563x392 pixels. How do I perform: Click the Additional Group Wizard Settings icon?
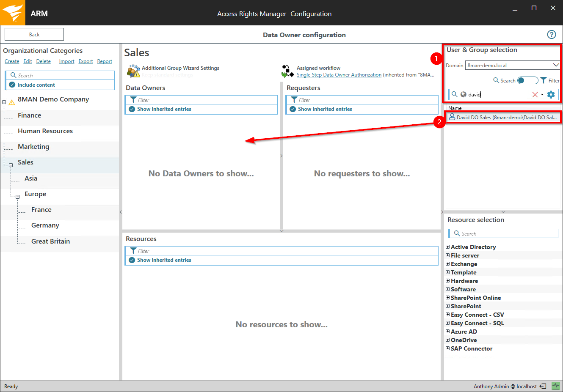point(133,71)
